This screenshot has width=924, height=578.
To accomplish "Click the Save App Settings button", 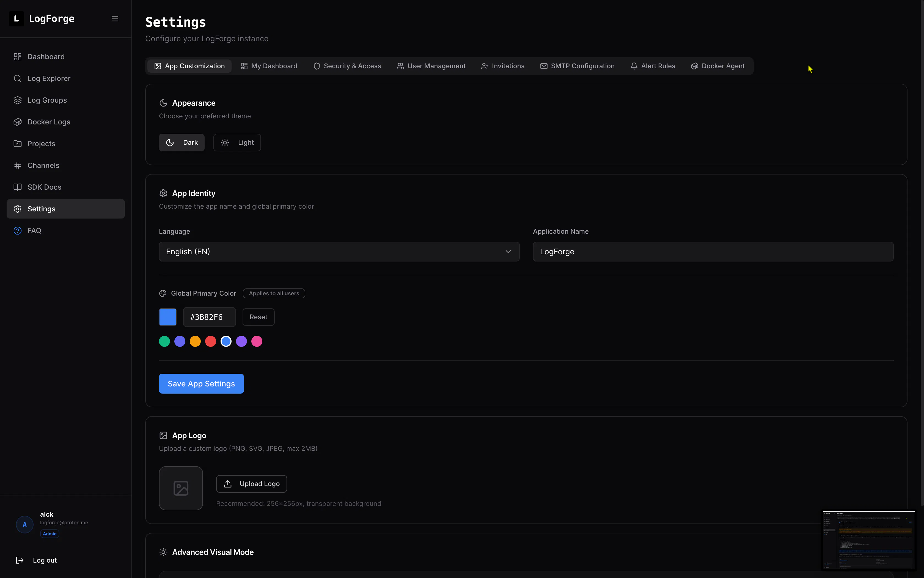I will [201, 384].
